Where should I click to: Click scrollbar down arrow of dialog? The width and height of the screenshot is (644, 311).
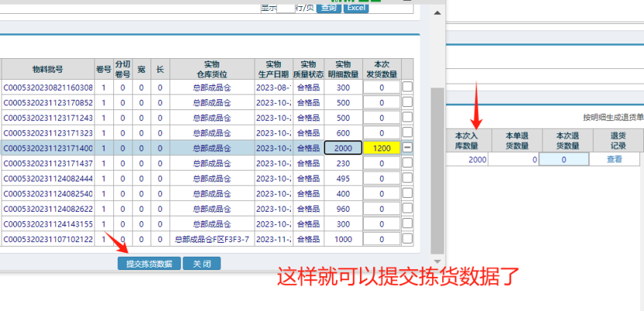coord(437,261)
